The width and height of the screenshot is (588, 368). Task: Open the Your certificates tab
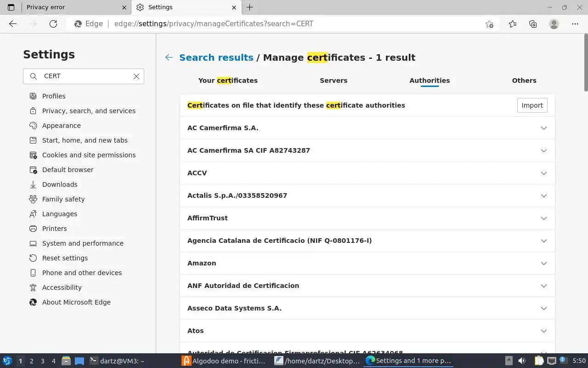tap(228, 80)
